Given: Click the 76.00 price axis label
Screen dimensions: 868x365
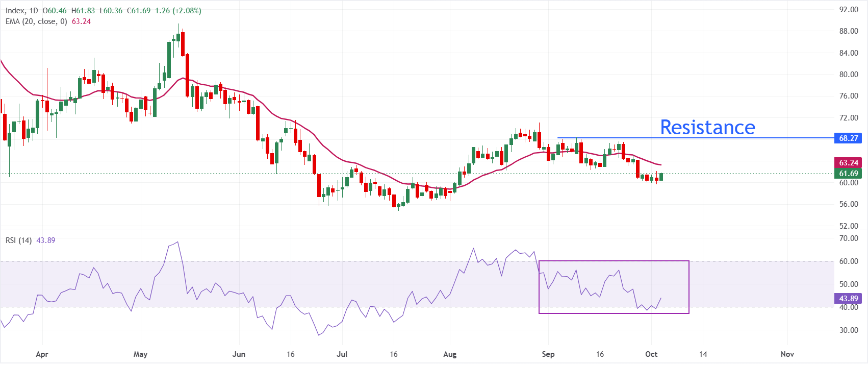Looking at the screenshot, I should [x=849, y=96].
